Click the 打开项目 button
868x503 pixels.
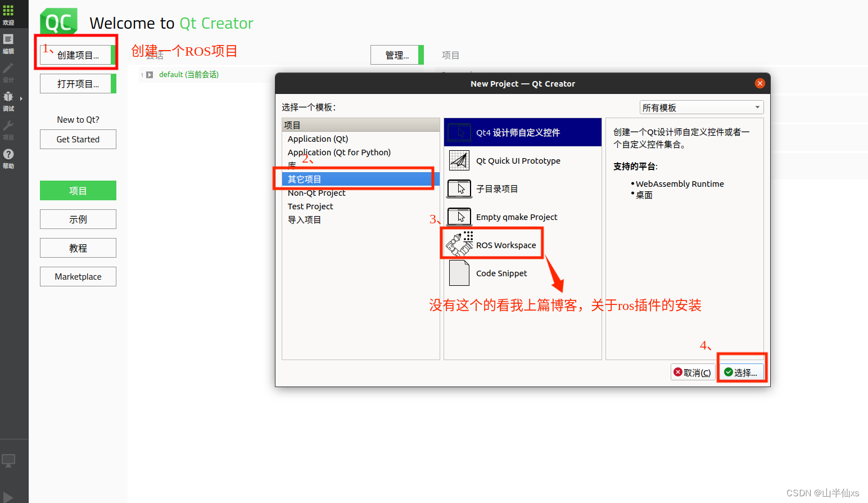(78, 84)
